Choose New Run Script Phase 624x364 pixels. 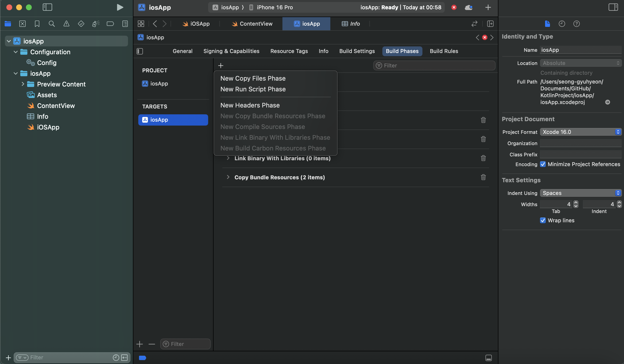(x=253, y=89)
